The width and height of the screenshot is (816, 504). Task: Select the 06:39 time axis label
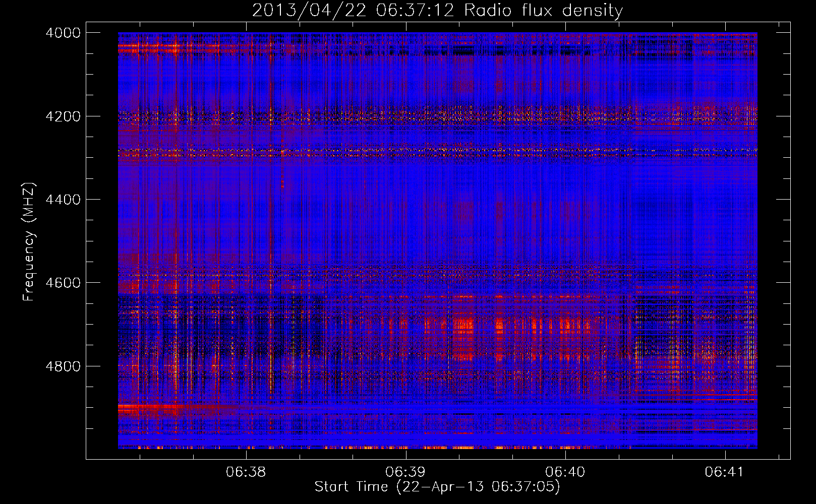405,472
